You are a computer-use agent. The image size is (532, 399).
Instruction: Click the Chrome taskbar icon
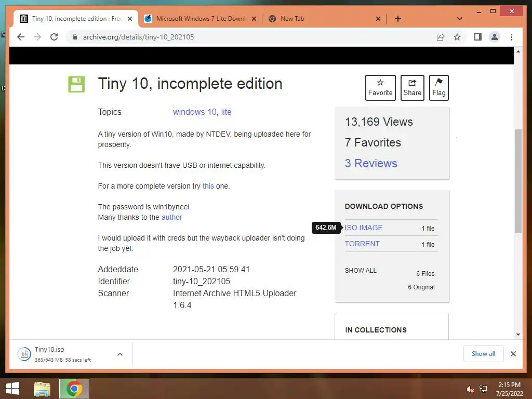(x=74, y=389)
